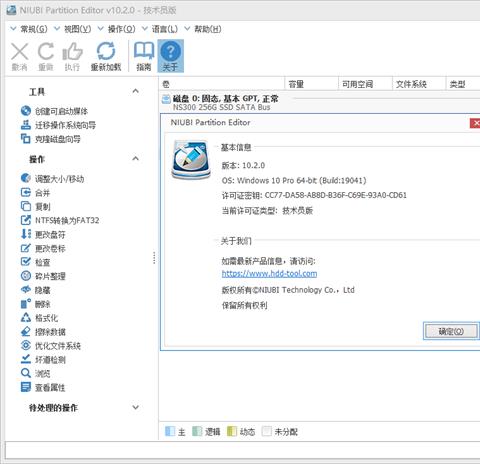
Task: Select 检查 (Check) operation
Action: pos(35,262)
